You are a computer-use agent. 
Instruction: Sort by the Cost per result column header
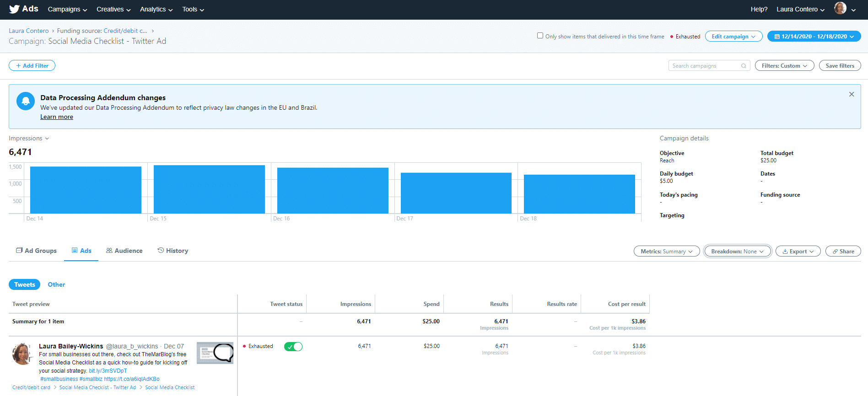click(x=626, y=304)
